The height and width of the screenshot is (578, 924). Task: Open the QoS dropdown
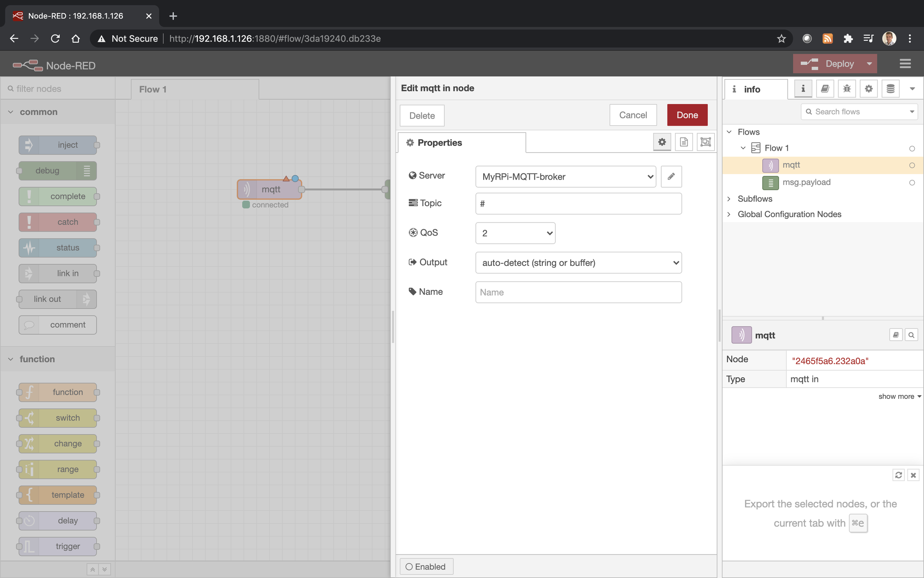pos(515,233)
